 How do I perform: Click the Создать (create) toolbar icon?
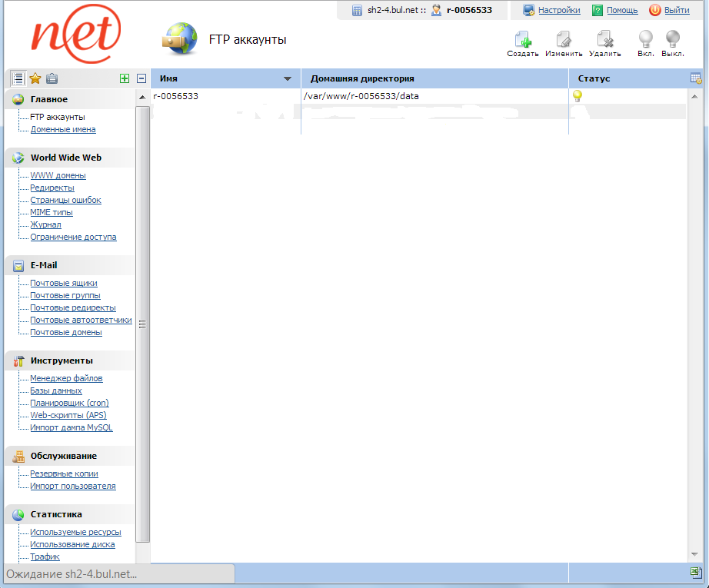523,40
